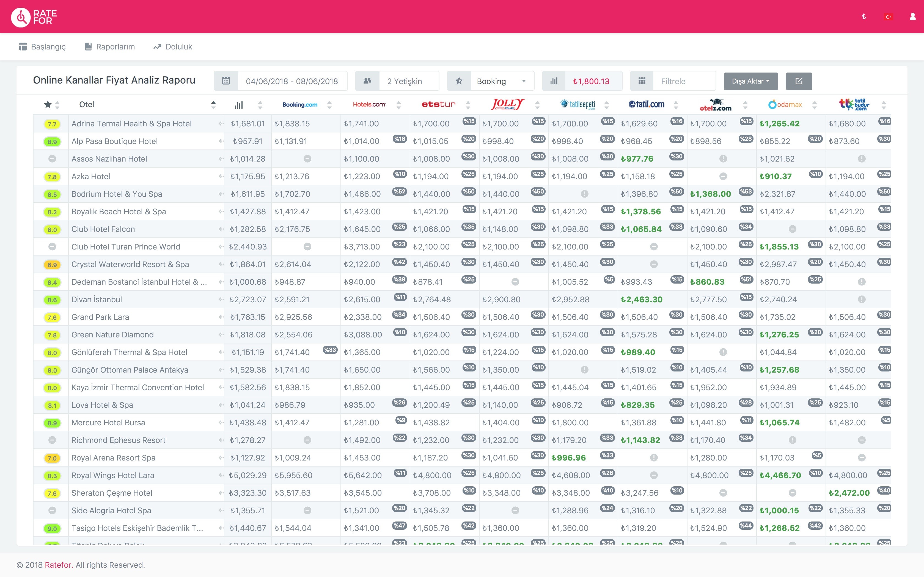Open the calendar date picker icon

[x=226, y=81]
